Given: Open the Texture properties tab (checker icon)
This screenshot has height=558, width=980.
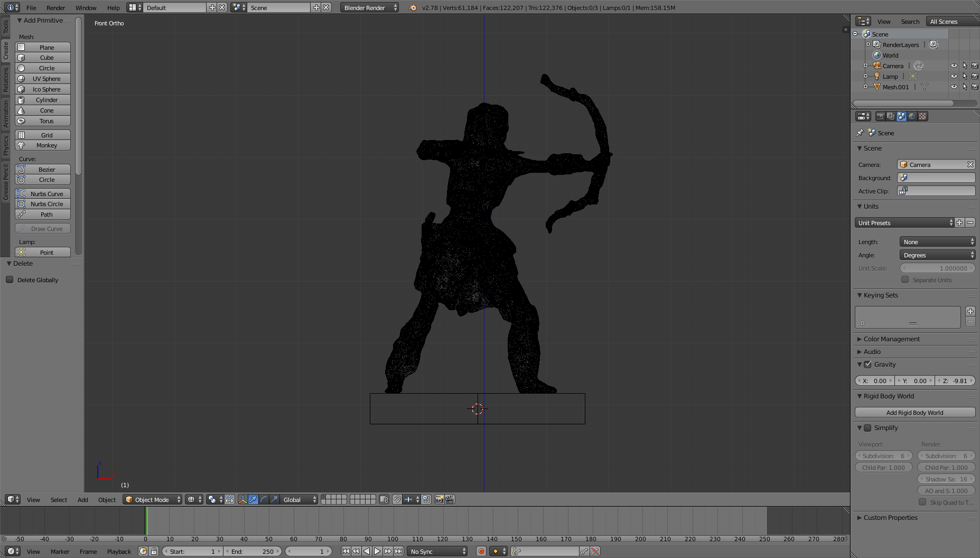Looking at the screenshot, I should point(922,116).
